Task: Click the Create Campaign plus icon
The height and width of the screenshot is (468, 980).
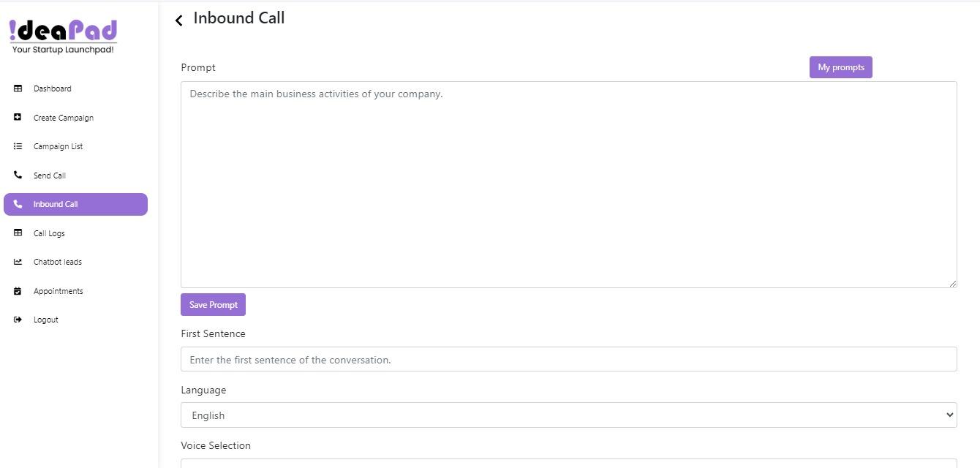Action: tap(18, 117)
